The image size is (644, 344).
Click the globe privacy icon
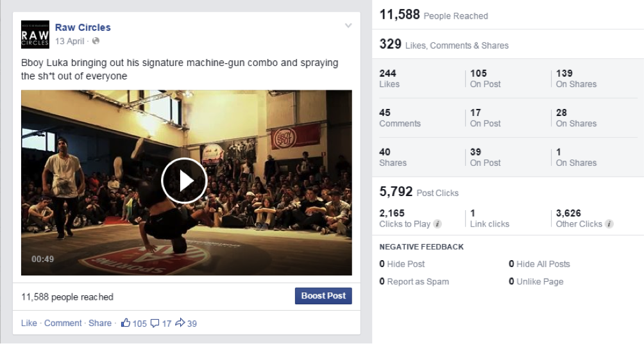point(96,41)
